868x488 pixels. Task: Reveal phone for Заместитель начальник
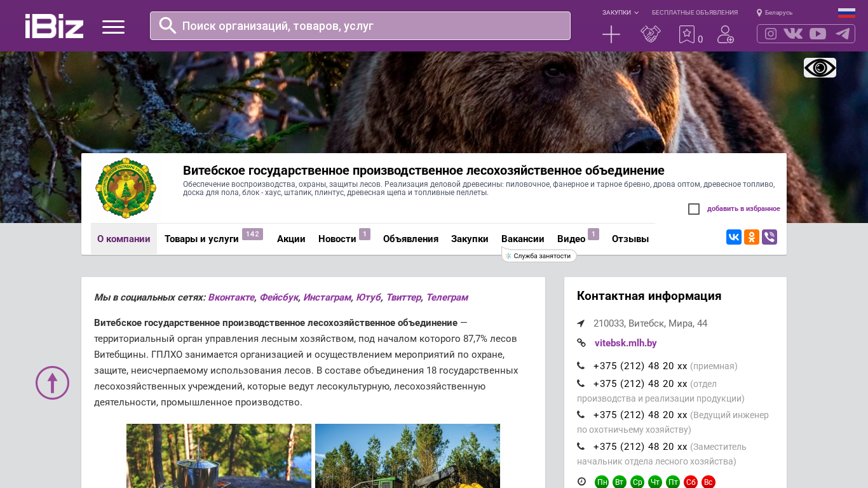(641, 447)
